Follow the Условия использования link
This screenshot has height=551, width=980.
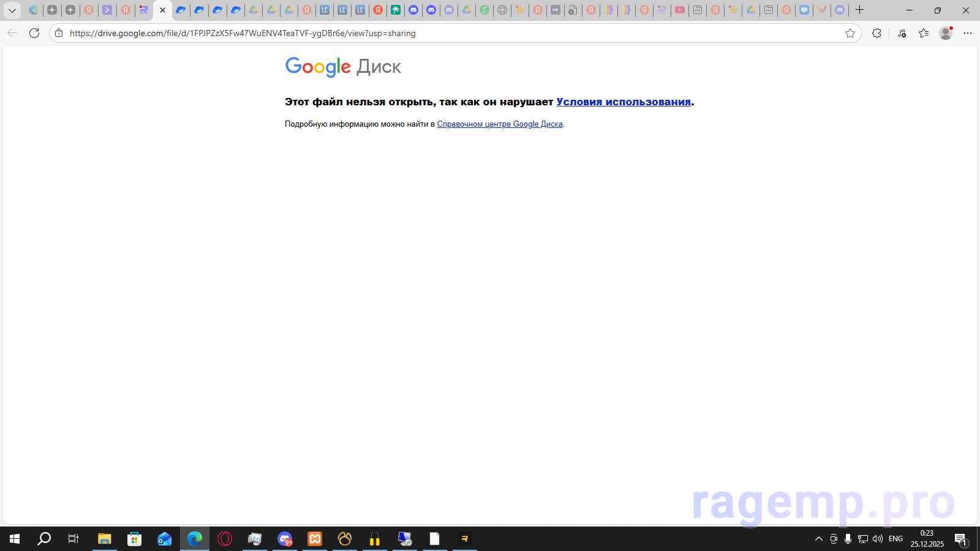[x=622, y=102]
